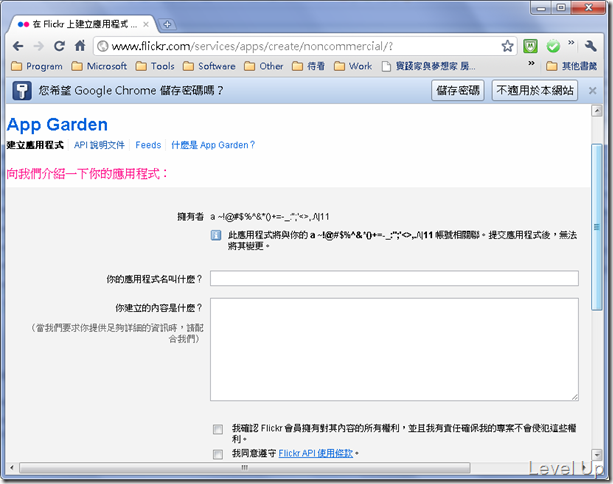Check the 我同意遵守 API terms checkbox
This screenshot has height=484, width=613.
[218, 454]
